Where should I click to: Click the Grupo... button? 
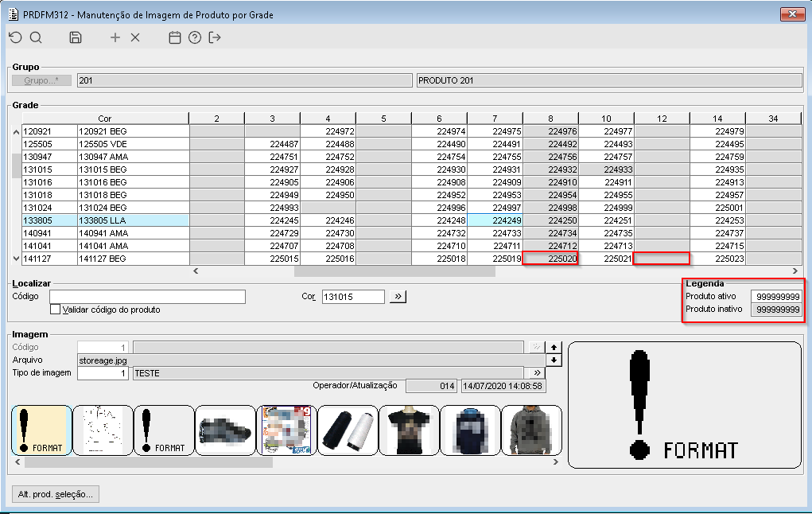[41, 80]
